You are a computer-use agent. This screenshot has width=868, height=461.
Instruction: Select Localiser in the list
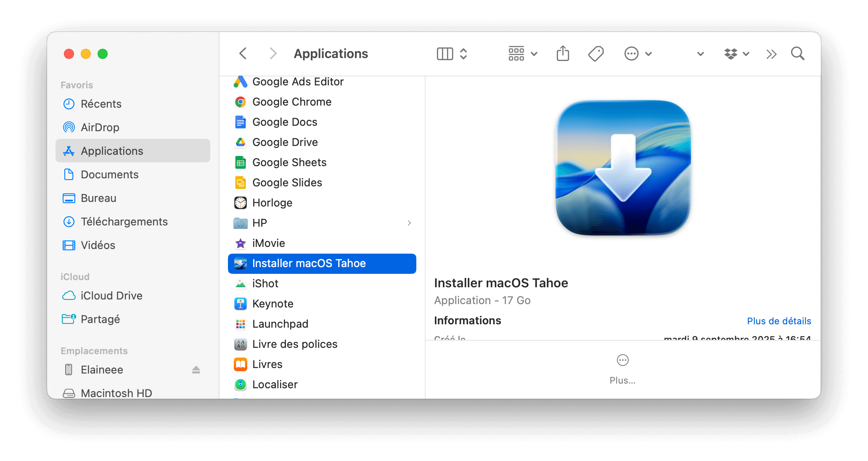coord(322,384)
